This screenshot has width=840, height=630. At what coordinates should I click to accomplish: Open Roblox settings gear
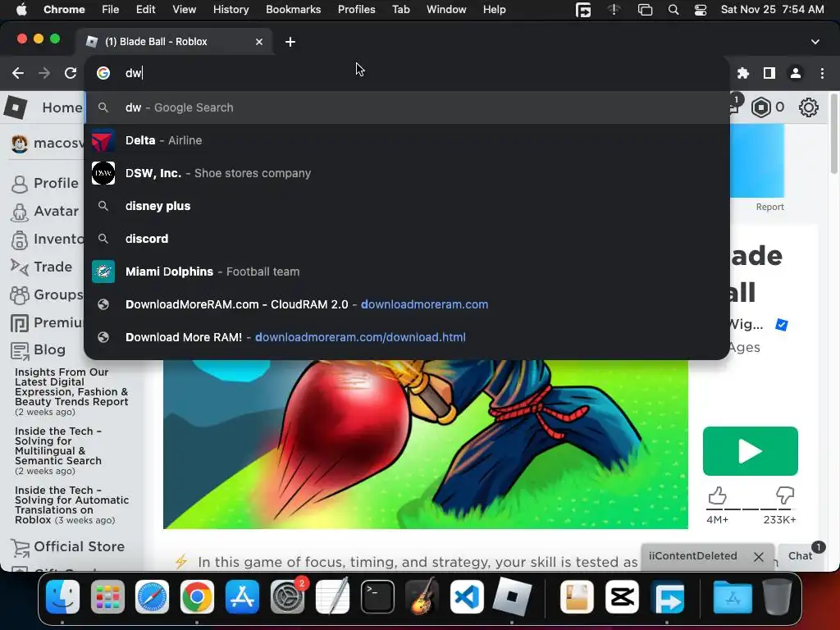pyautogui.click(x=808, y=107)
